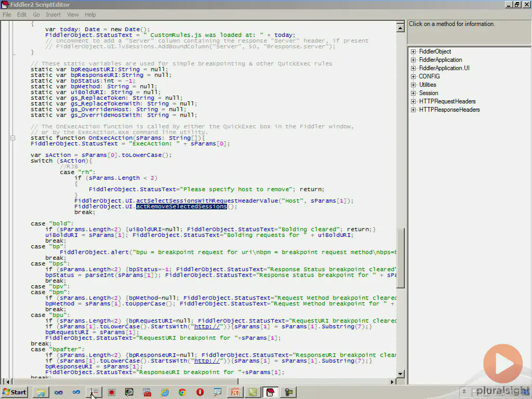Click the 'static var gs_OverridenHost' line
This screenshot has height=399, width=532.
(108, 109)
